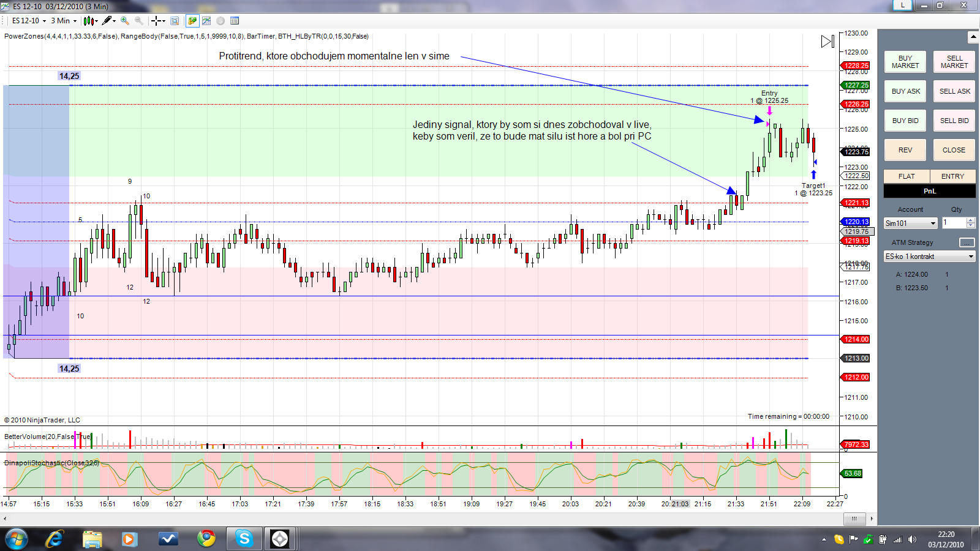
Task: Open the drawing tools pen icon
Action: pos(107,21)
